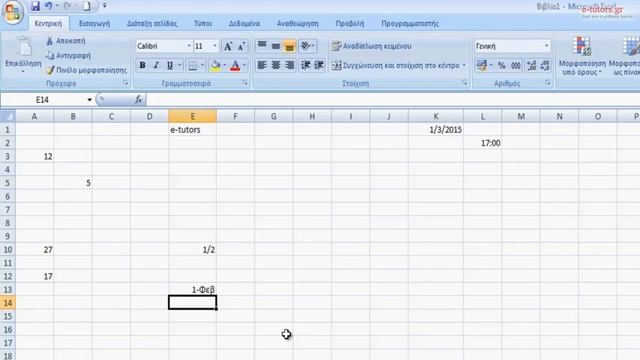Align text left

tap(262, 65)
